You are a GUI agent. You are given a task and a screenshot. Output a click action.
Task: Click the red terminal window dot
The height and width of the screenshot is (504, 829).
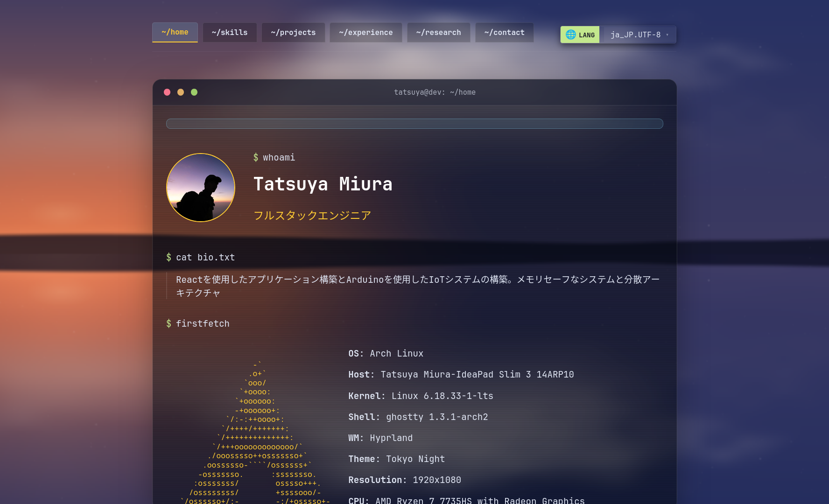coord(167,92)
